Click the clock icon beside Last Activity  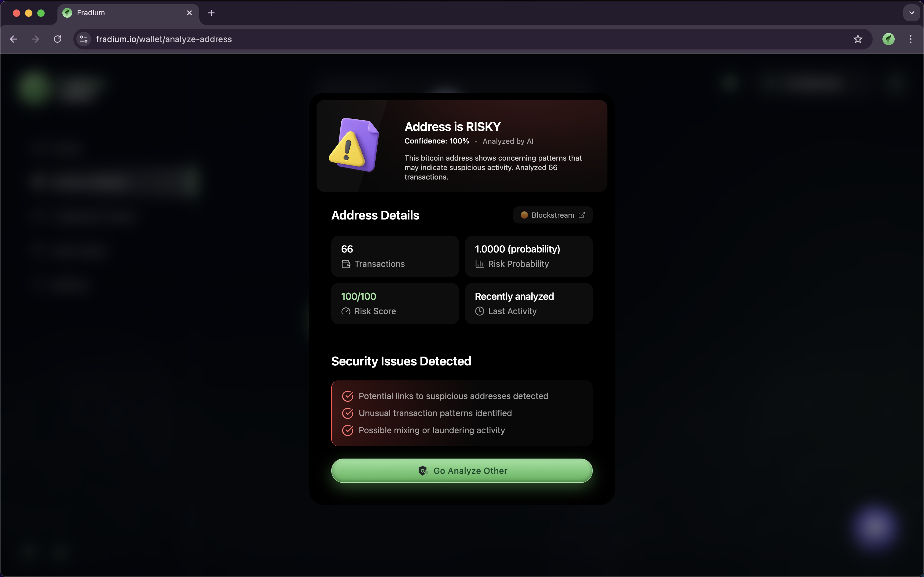(x=479, y=311)
